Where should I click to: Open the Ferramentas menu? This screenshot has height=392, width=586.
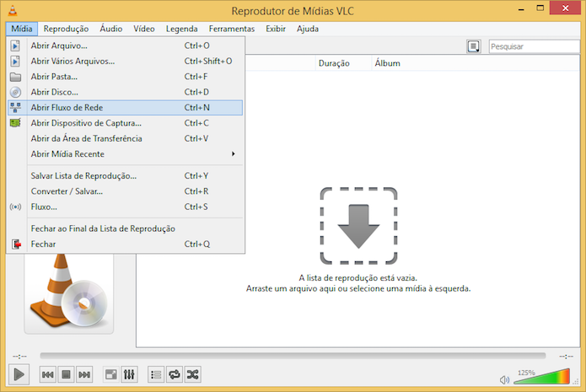232,29
